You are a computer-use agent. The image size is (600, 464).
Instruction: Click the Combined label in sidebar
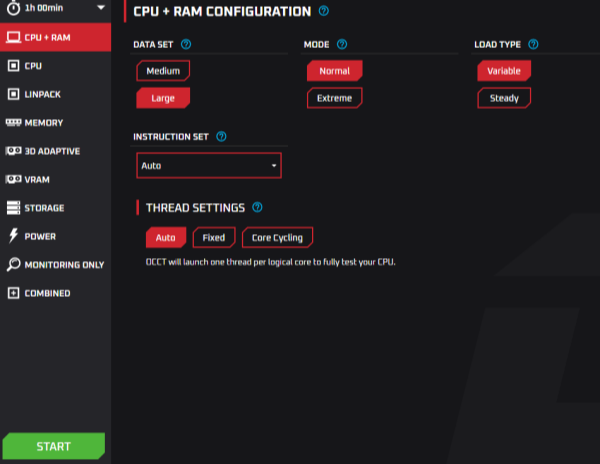click(47, 293)
